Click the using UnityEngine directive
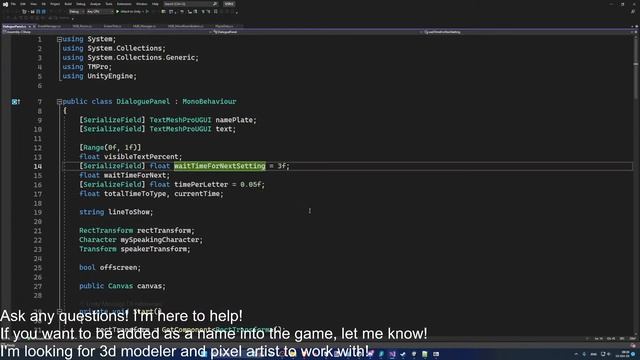This screenshot has height=360, width=640. click(99, 76)
